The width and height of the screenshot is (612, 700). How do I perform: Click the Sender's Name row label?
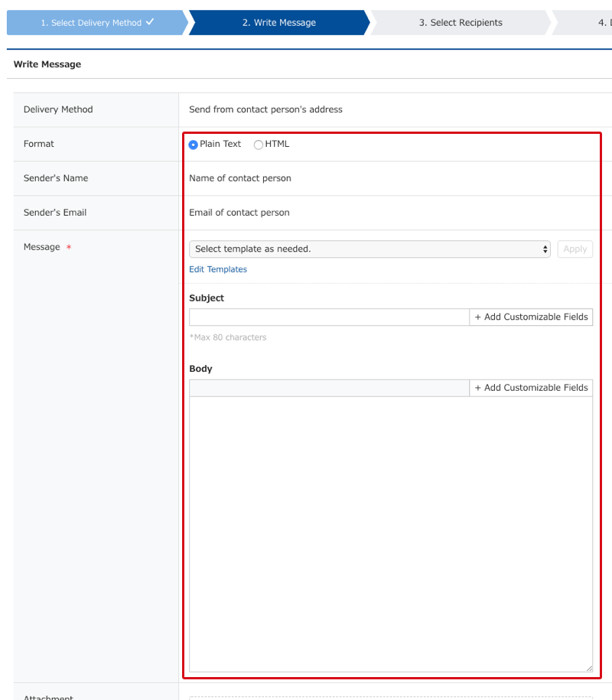pyautogui.click(x=56, y=178)
